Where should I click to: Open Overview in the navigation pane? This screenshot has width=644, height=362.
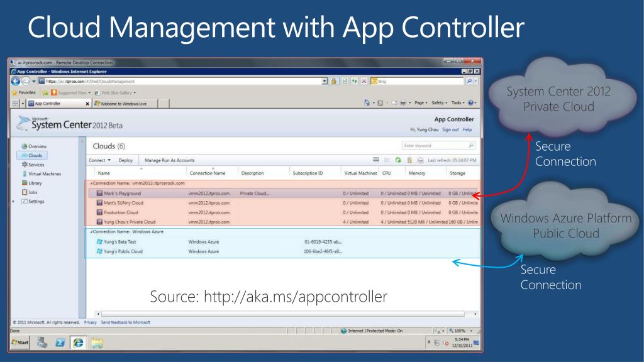(34, 146)
